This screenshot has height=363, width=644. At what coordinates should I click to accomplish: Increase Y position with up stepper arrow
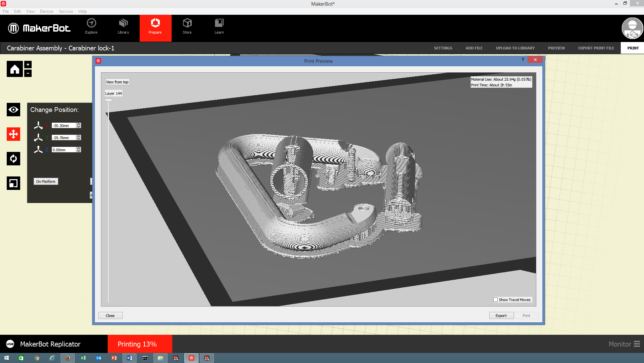79,136
